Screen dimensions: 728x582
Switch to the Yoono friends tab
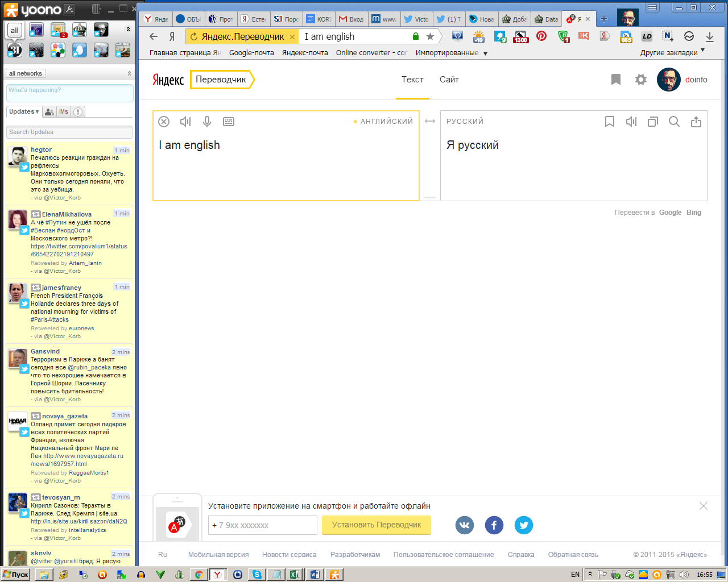click(x=49, y=112)
